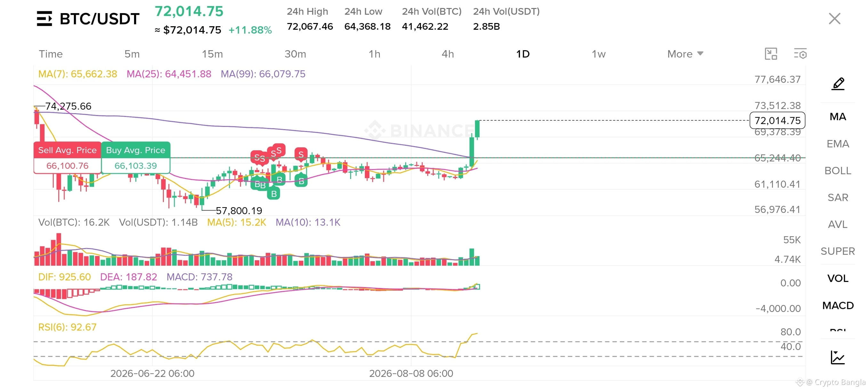Click the current price tag 72,014.75 on axis
This screenshot has width=868, height=390.
[x=777, y=121]
